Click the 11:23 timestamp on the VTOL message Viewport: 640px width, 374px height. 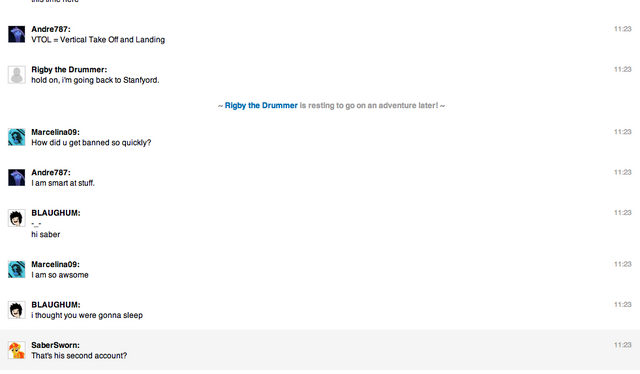pyautogui.click(x=623, y=29)
